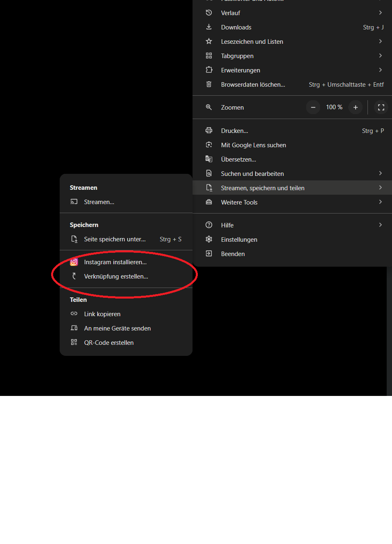Expand the Weitere Tools submenu arrow

pos(380,202)
